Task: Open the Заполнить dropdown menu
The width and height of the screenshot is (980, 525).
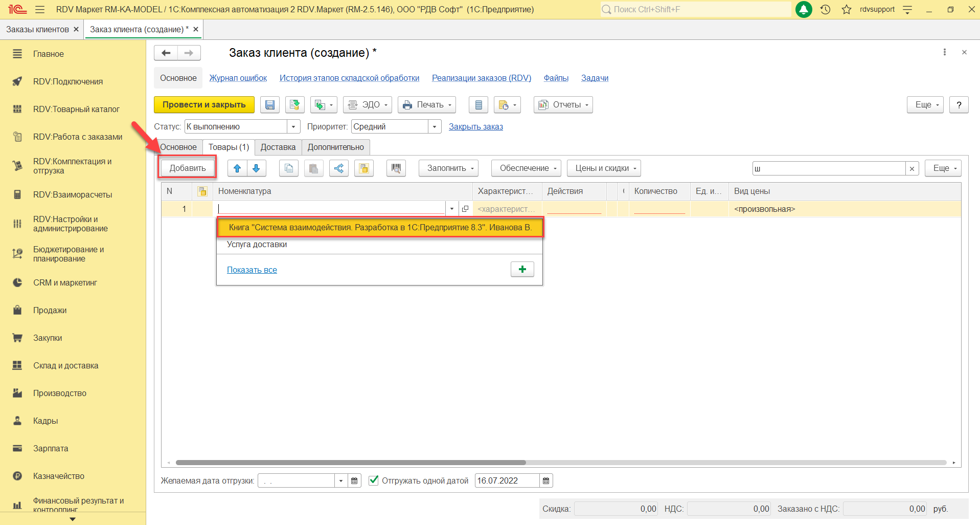Action: pos(448,168)
